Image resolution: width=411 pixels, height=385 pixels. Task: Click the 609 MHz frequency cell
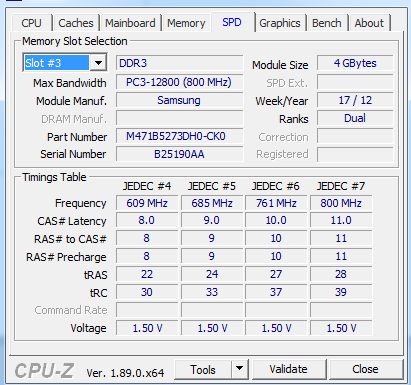click(147, 203)
